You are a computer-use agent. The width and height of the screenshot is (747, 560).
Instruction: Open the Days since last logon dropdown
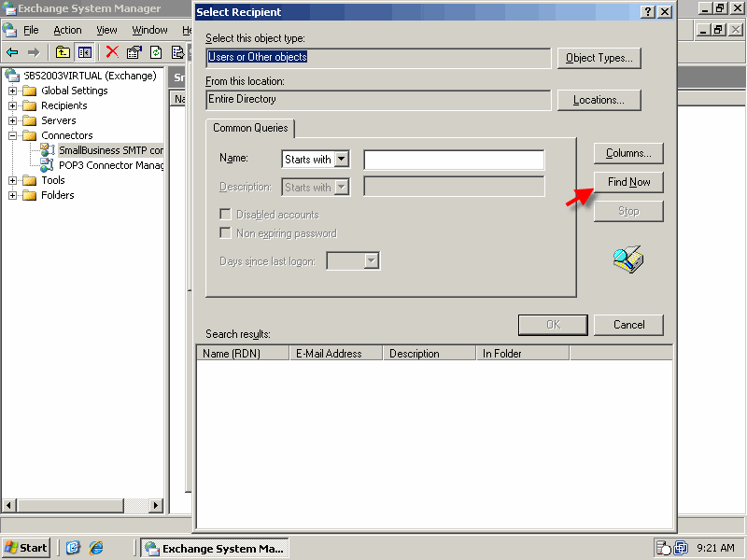pyautogui.click(x=371, y=260)
